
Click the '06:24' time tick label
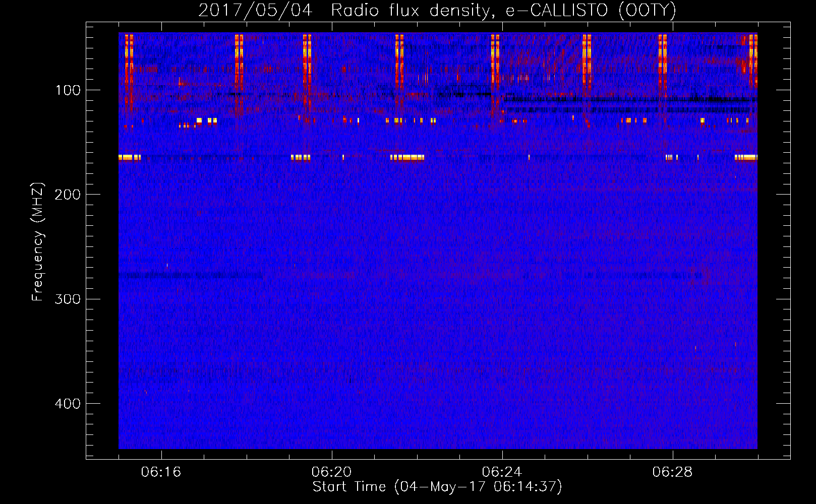coord(502,472)
